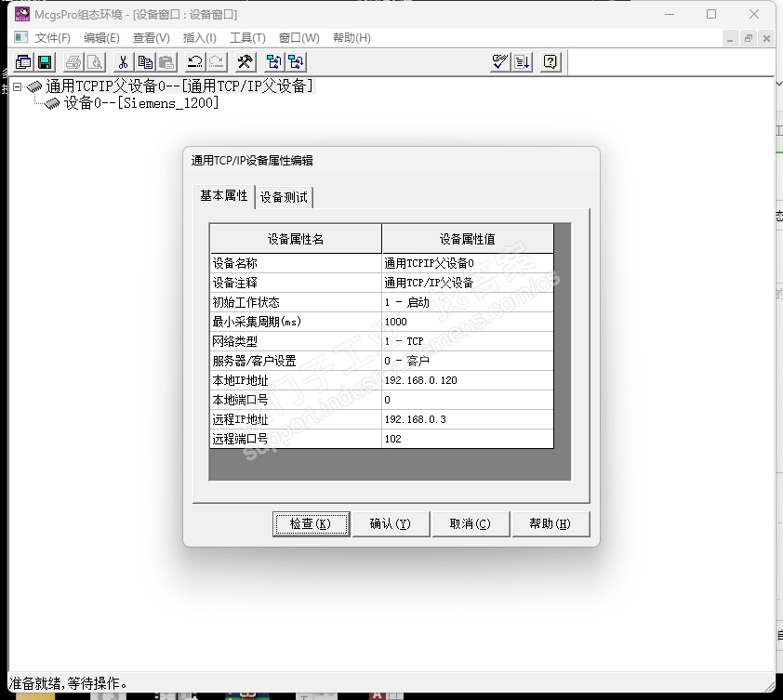783x700 pixels.
Task: Open the 帮助(H) menu
Action: pyautogui.click(x=352, y=38)
